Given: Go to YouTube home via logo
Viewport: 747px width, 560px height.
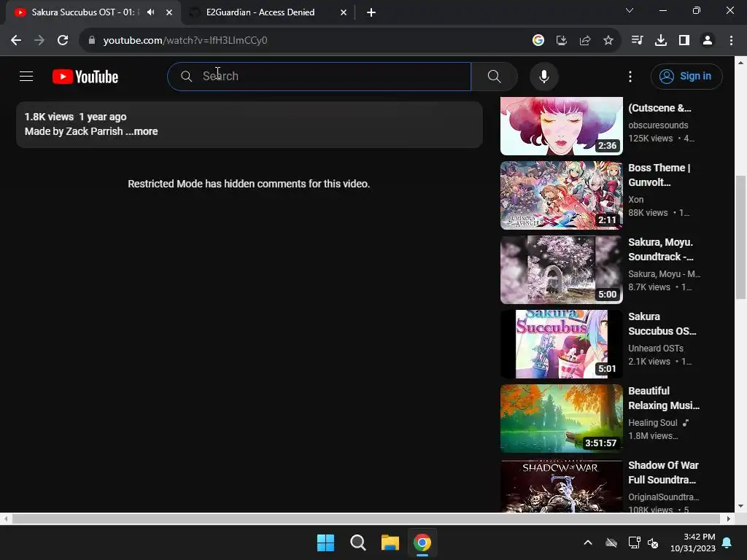Looking at the screenshot, I should [x=85, y=77].
